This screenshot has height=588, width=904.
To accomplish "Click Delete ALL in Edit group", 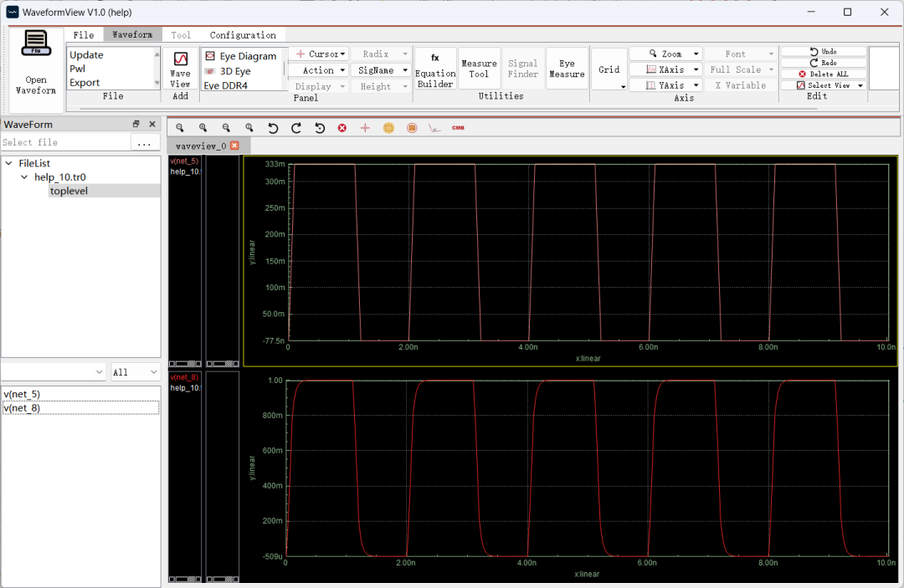I will click(824, 74).
